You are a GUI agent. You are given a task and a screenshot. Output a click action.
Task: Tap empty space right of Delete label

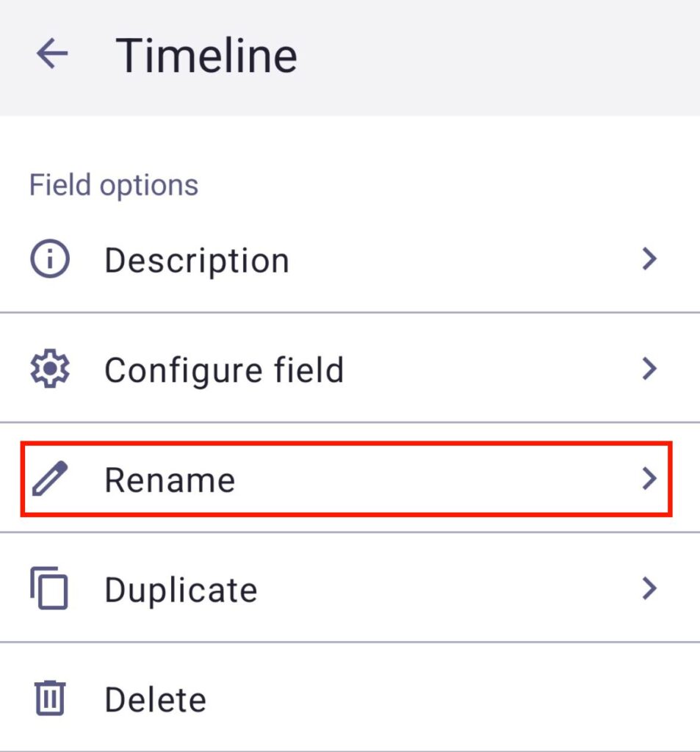pyautogui.click(x=441, y=699)
